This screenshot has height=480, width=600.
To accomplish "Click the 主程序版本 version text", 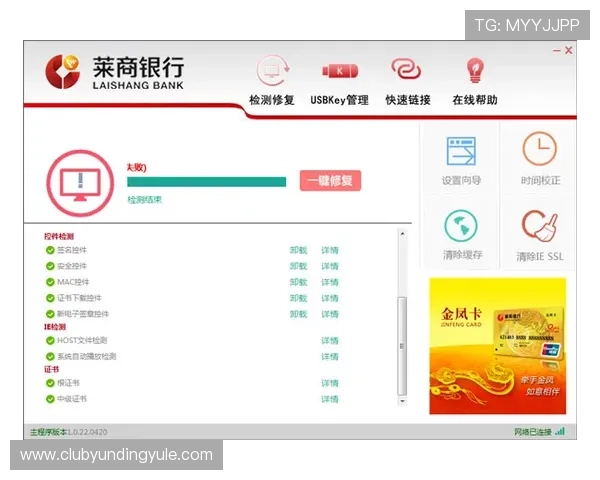I will 69,432.
